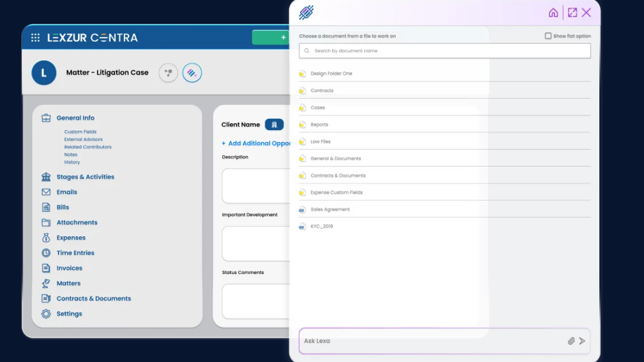
Task: Go to Lexa home icon
Action: pos(553,13)
